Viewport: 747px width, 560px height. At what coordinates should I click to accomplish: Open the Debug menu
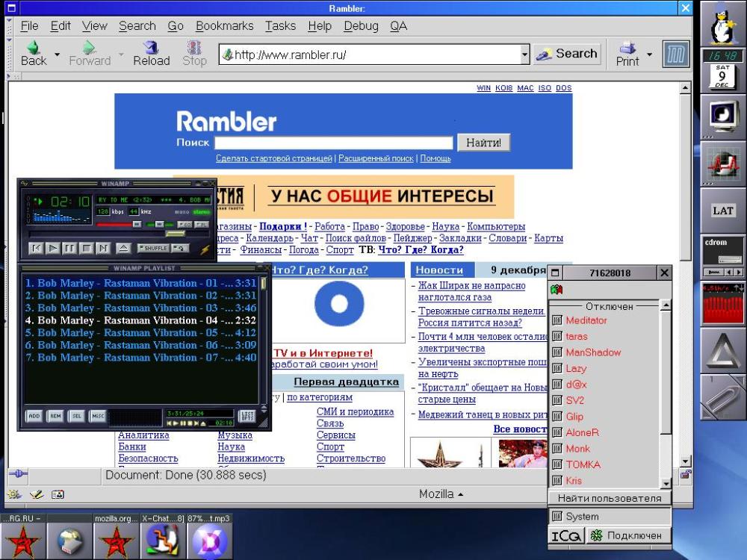pos(361,25)
